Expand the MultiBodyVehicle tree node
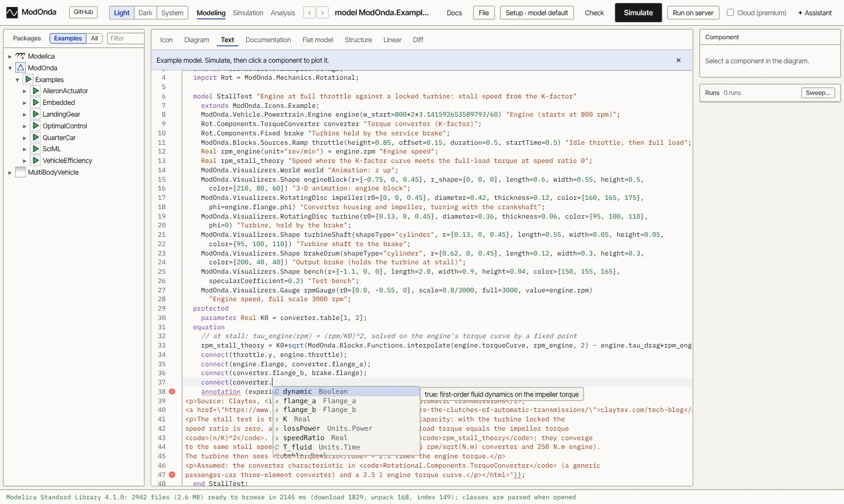This screenshot has width=844, height=504. point(10,173)
